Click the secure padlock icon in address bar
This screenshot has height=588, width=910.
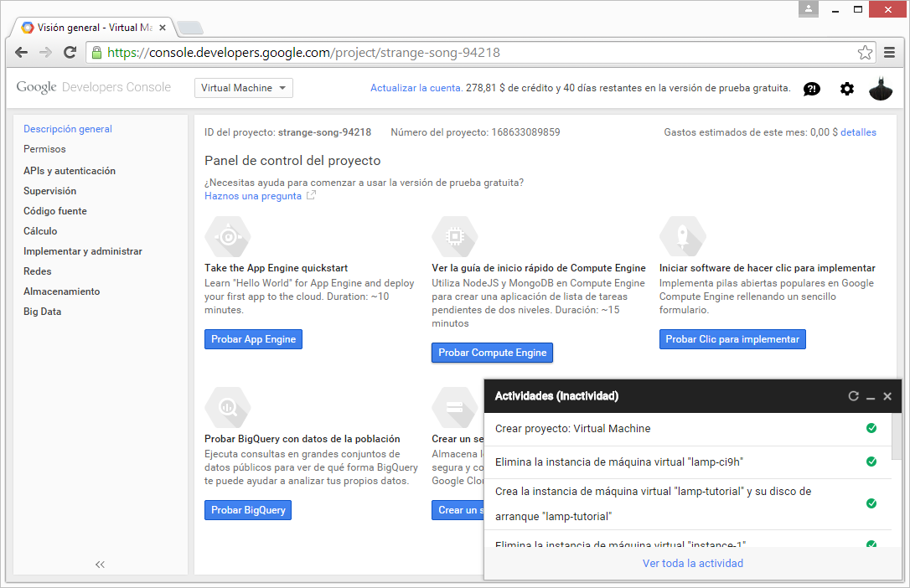tap(97, 53)
